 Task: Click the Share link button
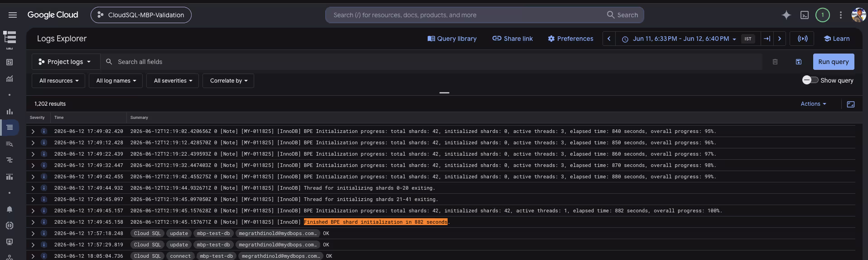[x=513, y=39]
